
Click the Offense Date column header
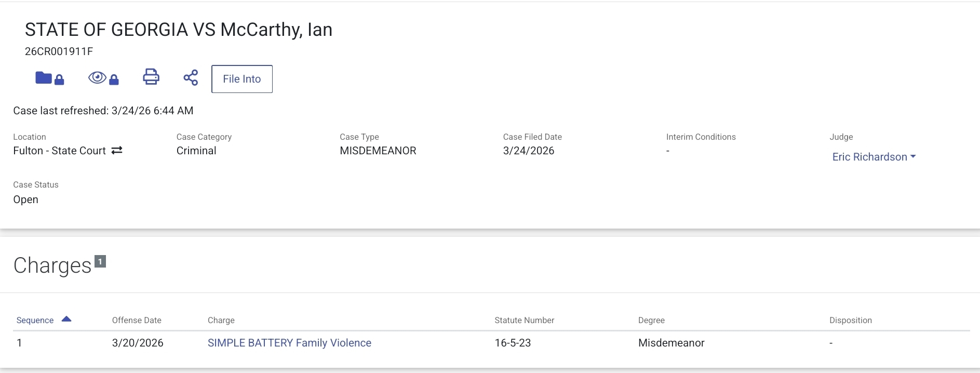(137, 320)
